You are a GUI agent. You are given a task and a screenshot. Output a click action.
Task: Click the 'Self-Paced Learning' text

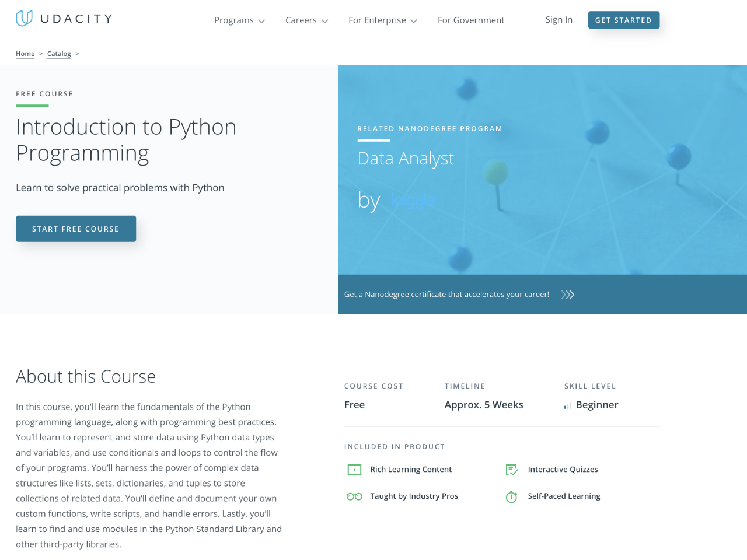(564, 496)
